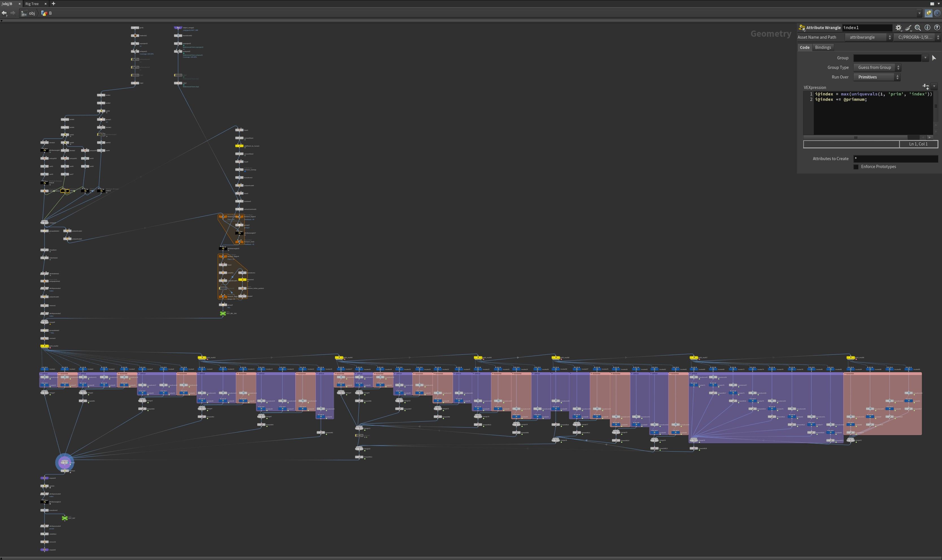Open the pane menu arrow at top-right corner
Screen dimensions: 942x560
(939, 4)
